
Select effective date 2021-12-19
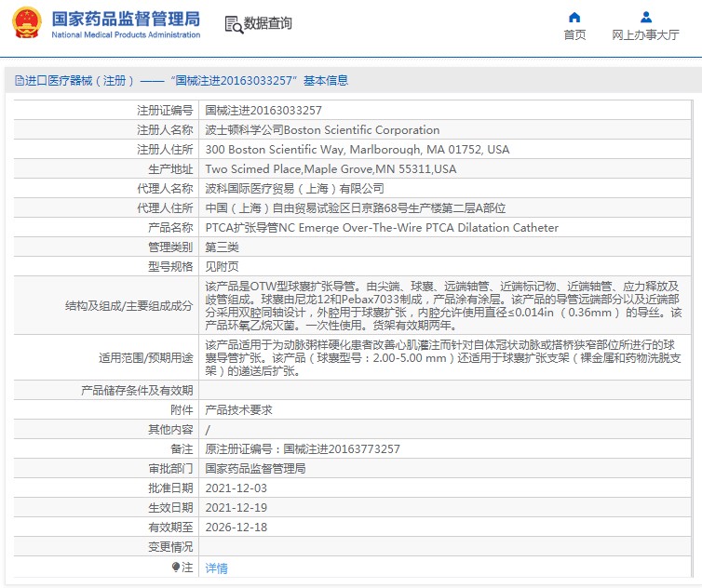(x=236, y=508)
